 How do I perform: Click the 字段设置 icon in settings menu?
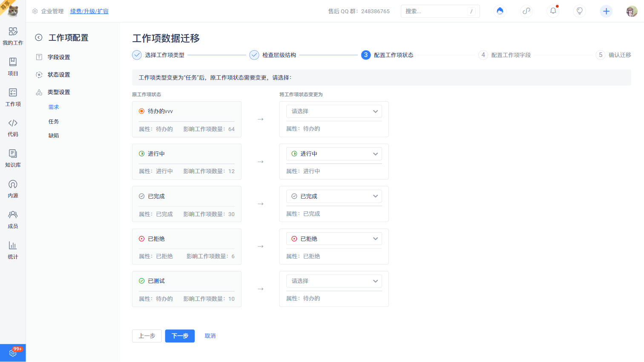[39, 57]
